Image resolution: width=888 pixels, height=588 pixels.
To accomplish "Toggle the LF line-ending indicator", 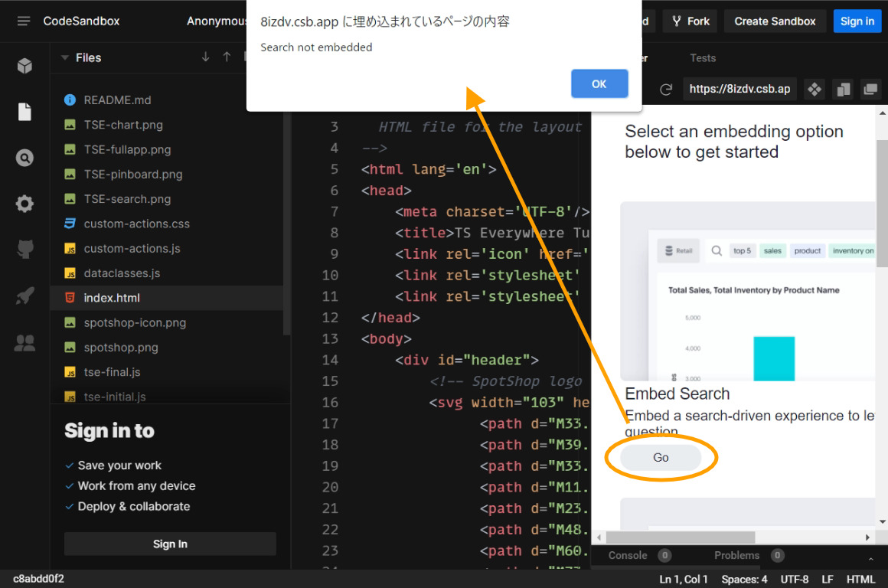I will pyautogui.click(x=827, y=579).
